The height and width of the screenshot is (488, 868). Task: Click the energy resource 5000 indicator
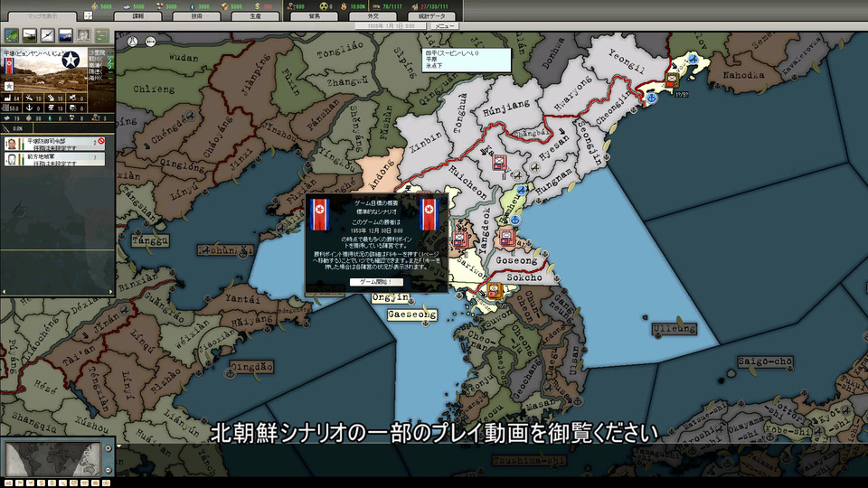[x=101, y=6]
